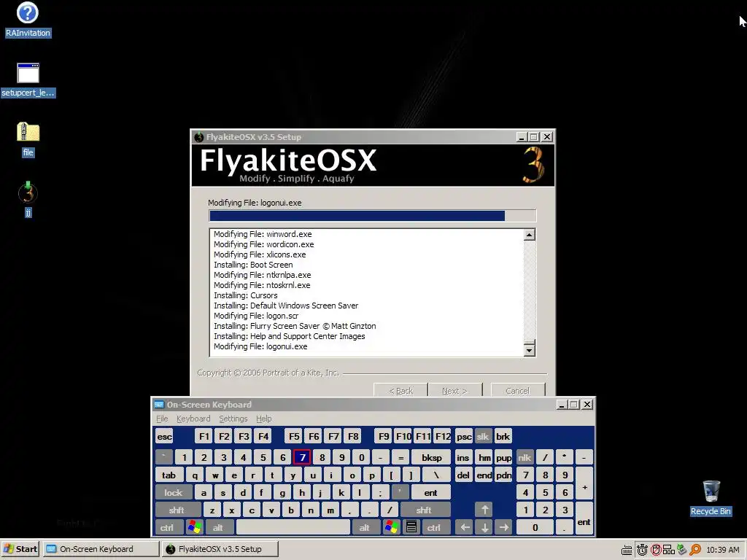Click the right Windows logo key beside menu key

click(x=392, y=527)
